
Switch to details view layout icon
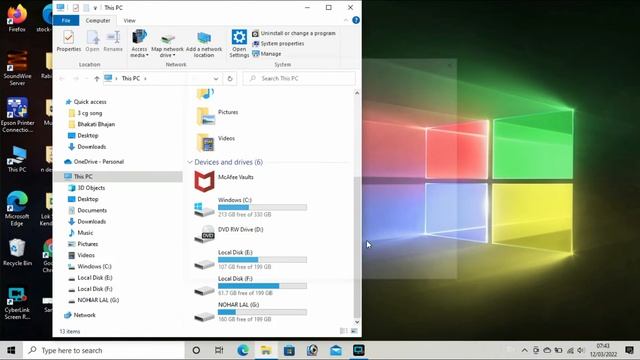344,331
